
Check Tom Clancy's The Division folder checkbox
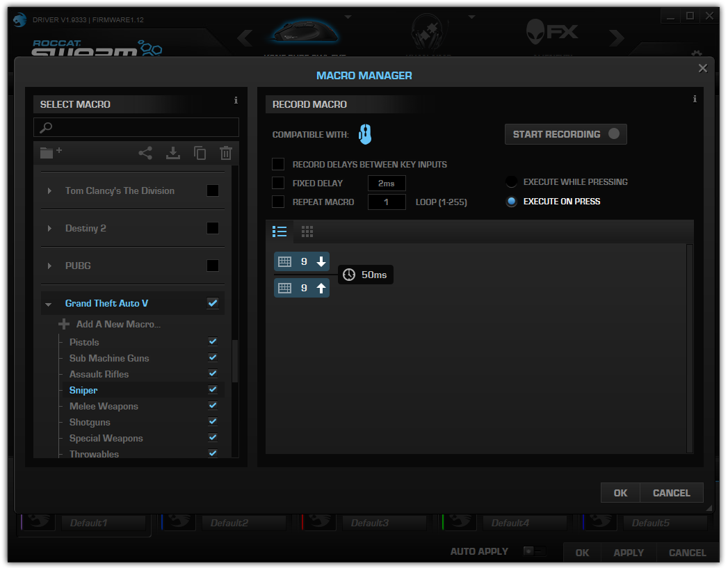click(213, 190)
